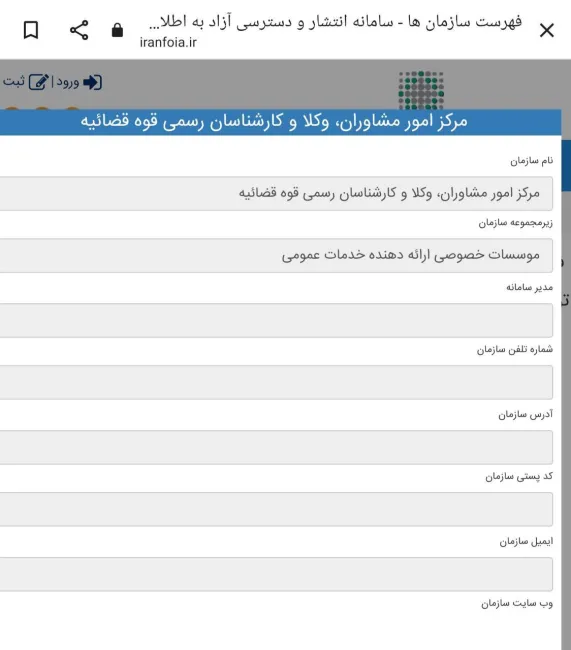Click the ثبت register pencil icon

tap(39, 82)
